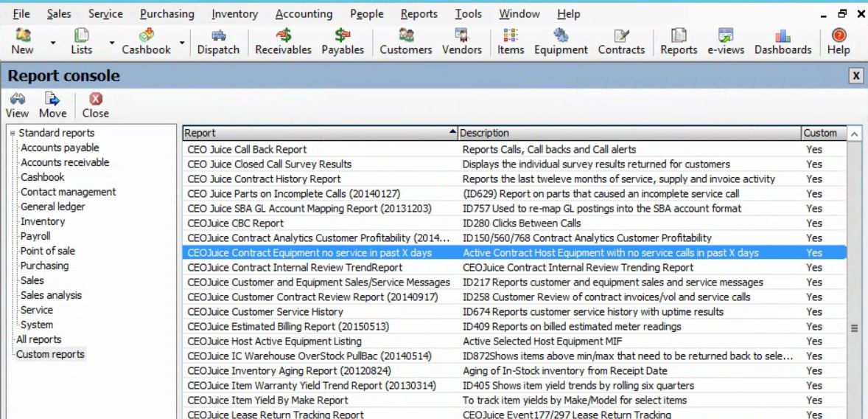Click the Move report icon

tap(52, 105)
